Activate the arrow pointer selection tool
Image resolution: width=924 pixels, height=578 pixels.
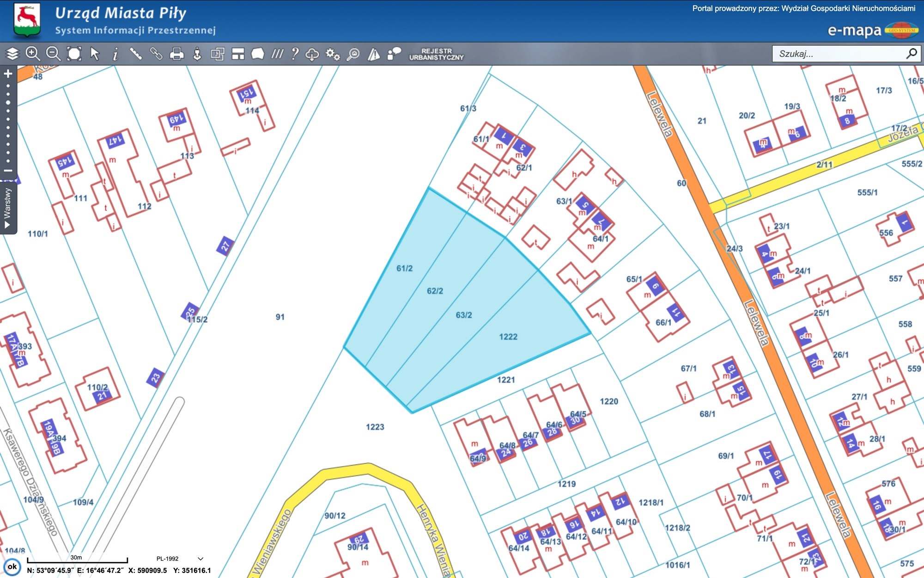pos(95,54)
